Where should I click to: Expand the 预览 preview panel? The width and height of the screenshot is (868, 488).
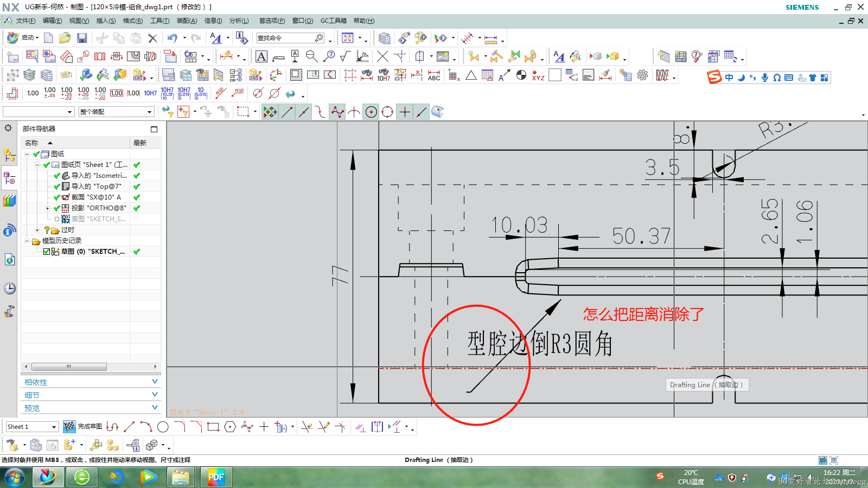point(91,408)
